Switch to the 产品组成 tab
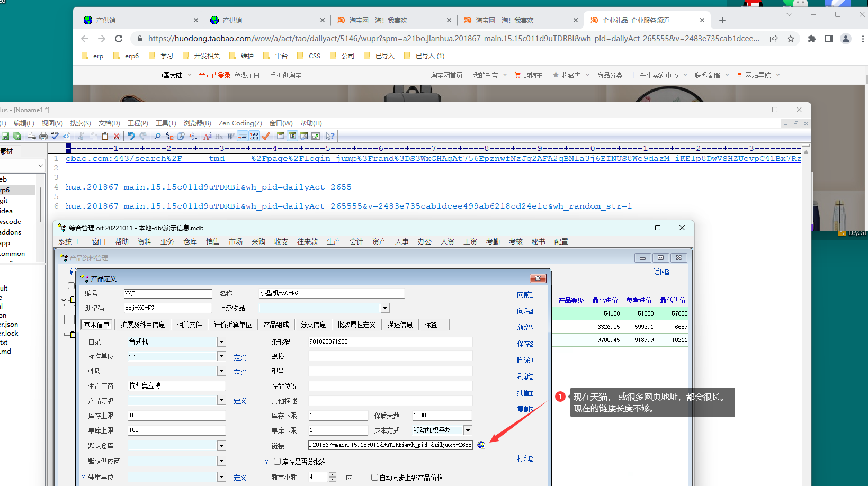 (x=276, y=325)
